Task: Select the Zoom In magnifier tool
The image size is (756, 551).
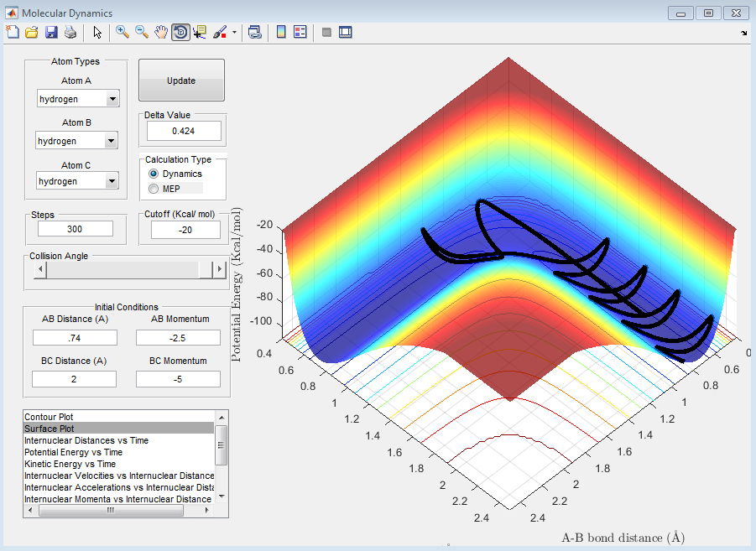Action: tap(123, 33)
